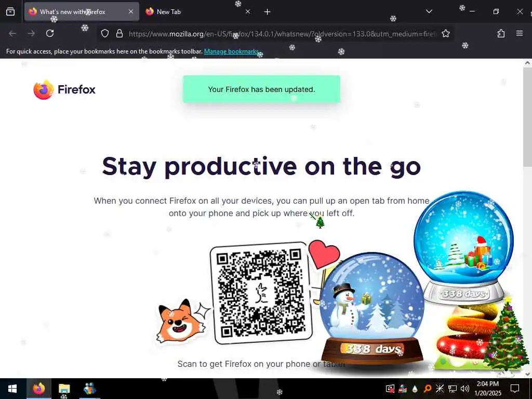The width and height of the screenshot is (532, 399).
Task: Open a new tab with the plus button
Action: click(x=268, y=12)
